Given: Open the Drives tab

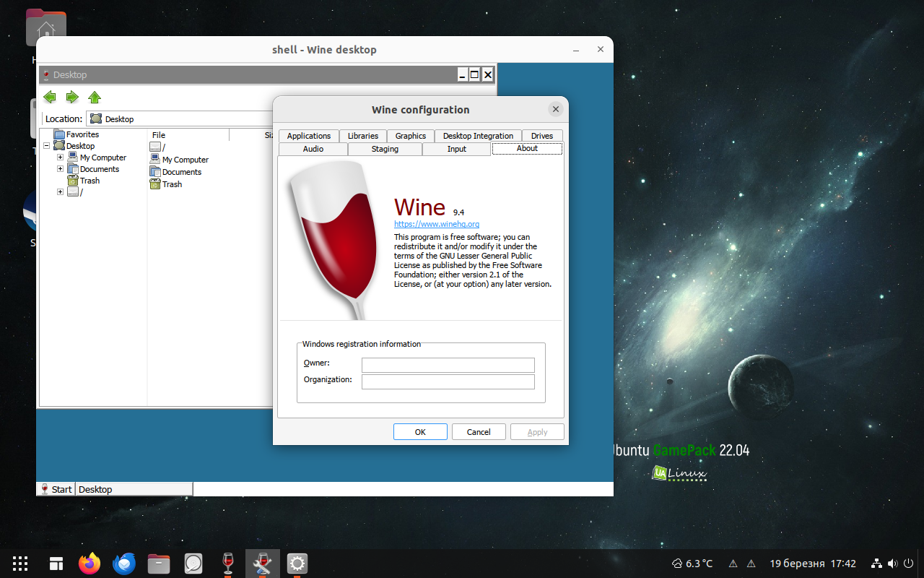Looking at the screenshot, I should (542, 136).
